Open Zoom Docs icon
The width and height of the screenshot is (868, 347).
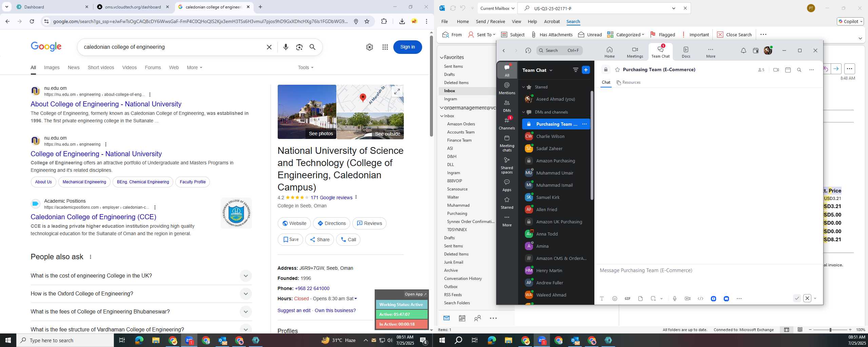pyautogui.click(x=686, y=52)
